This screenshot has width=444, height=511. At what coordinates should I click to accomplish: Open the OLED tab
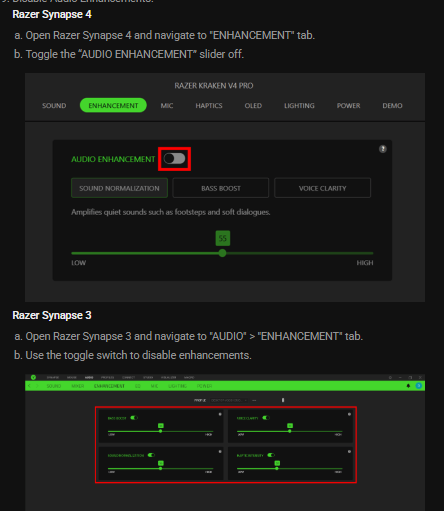253,106
